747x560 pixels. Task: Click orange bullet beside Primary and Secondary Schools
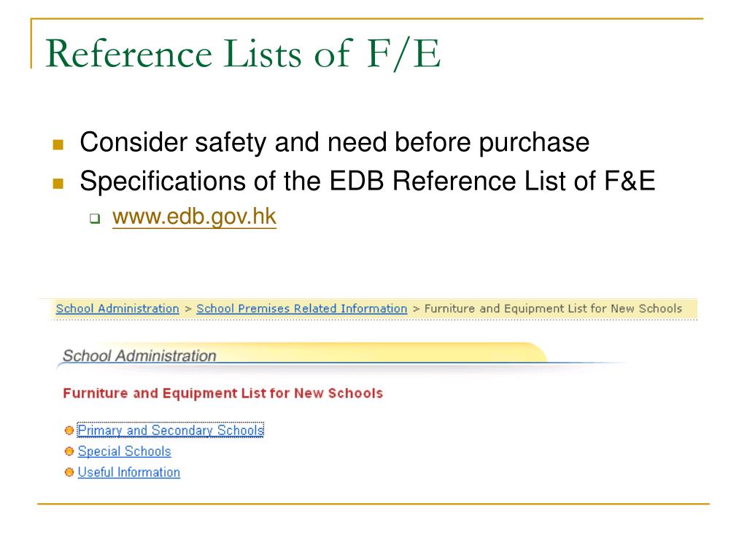pos(69,430)
